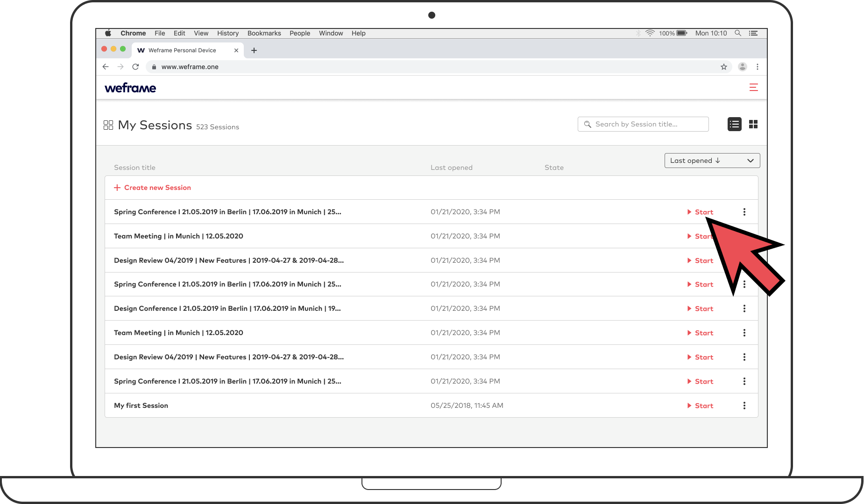This screenshot has width=864, height=504.
Task: Open new browser tab with plus
Action: click(x=254, y=50)
